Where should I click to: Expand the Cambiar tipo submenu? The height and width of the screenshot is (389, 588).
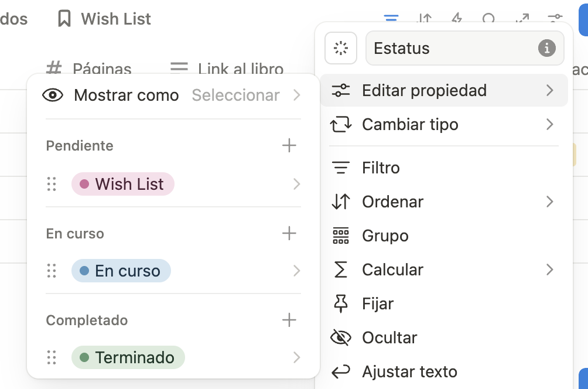(x=444, y=125)
